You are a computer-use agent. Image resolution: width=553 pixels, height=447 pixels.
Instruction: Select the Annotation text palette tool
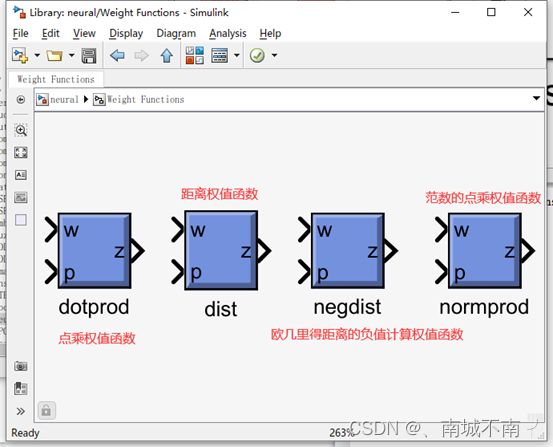point(21,175)
